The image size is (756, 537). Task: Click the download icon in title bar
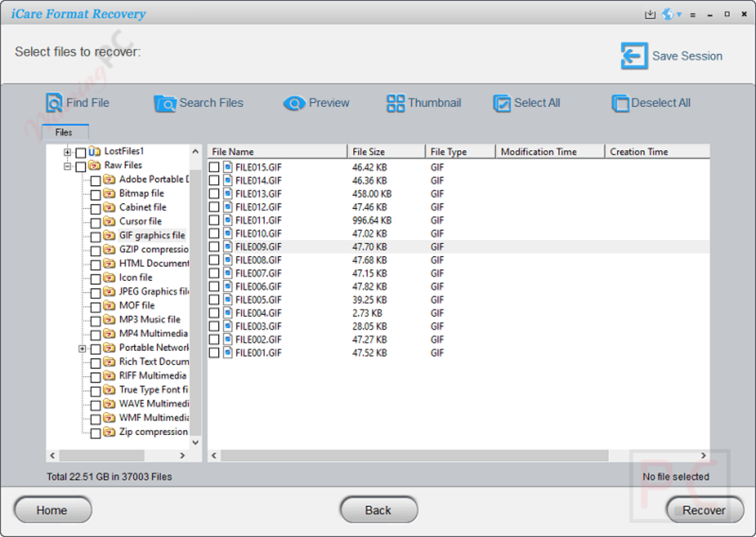(x=650, y=14)
